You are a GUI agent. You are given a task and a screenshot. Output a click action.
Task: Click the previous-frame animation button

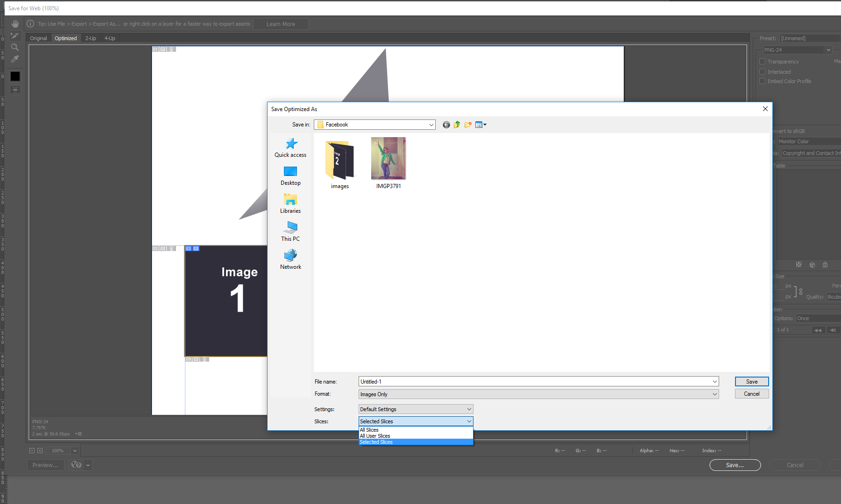click(833, 330)
